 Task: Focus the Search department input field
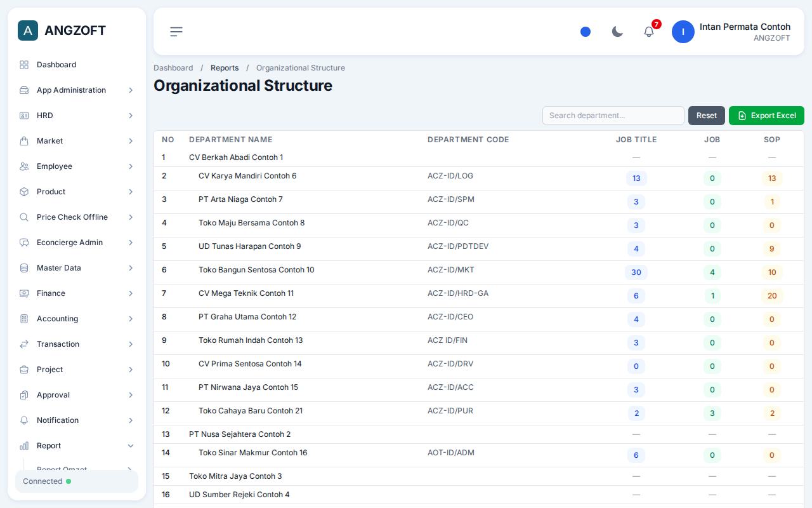click(x=613, y=116)
